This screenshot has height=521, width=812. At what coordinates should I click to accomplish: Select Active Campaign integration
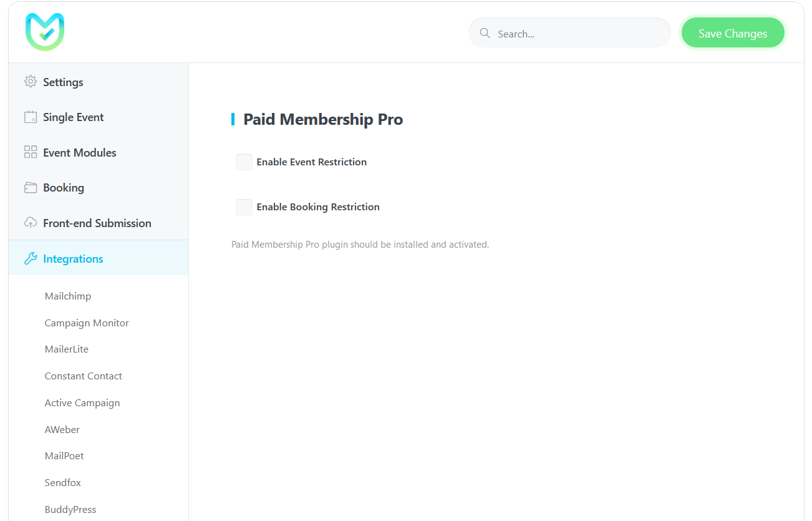click(82, 402)
